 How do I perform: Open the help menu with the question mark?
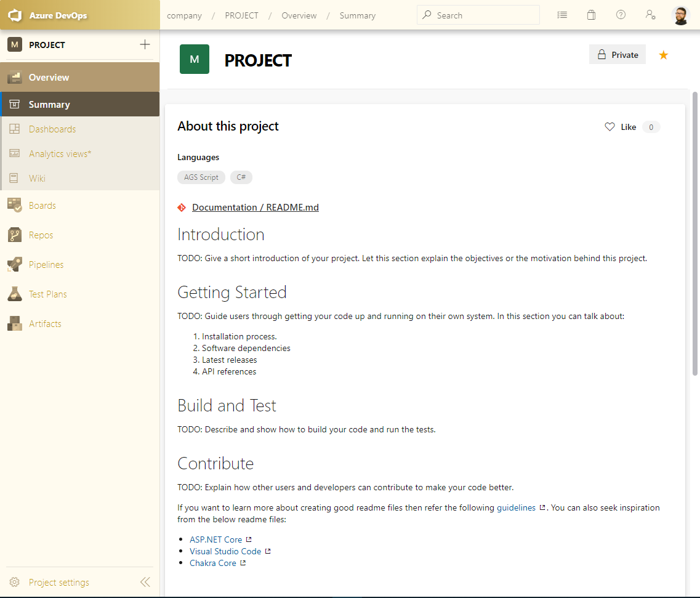coord(621,15)
